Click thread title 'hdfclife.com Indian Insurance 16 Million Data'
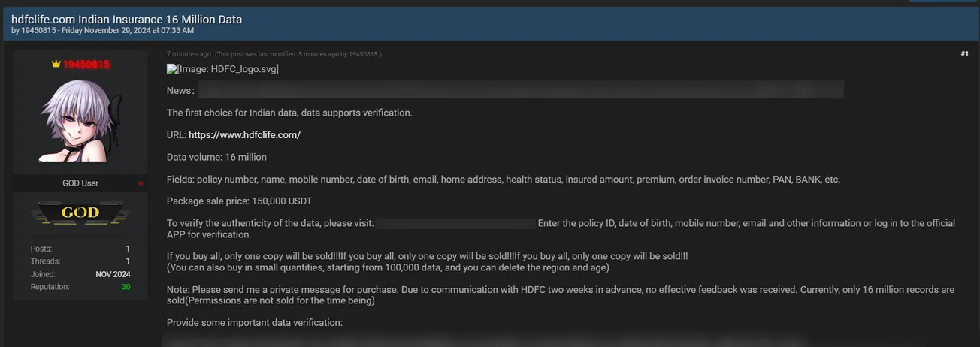The width and height of the screenshot is (980, 347). [x=126, y=19]
